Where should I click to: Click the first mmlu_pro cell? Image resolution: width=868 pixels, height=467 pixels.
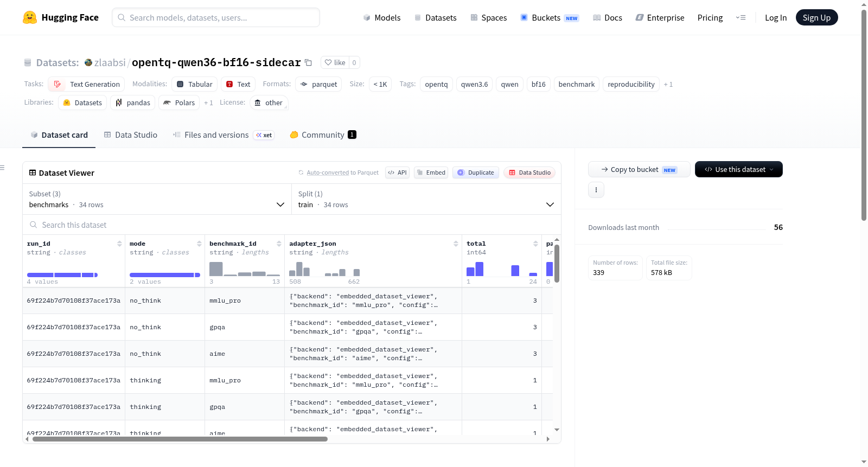[x=245, y=300]
